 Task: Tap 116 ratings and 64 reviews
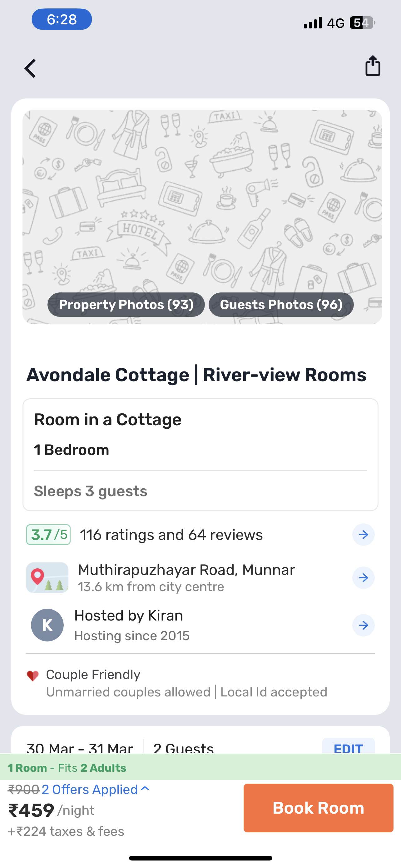(x=171, y=535)
